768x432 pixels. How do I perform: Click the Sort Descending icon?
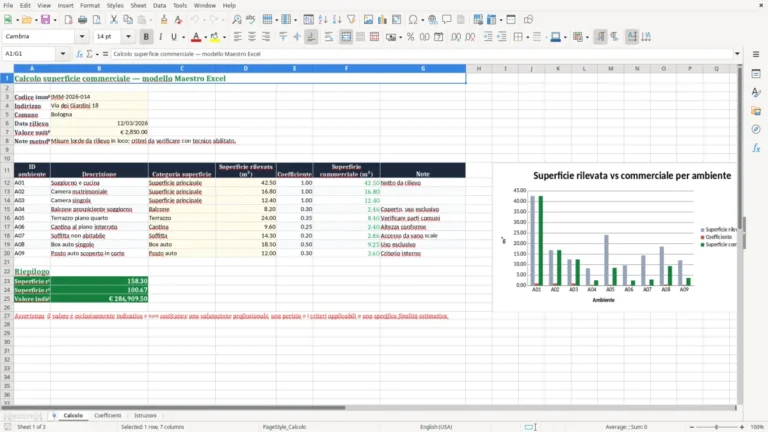(x=337, y=20)
